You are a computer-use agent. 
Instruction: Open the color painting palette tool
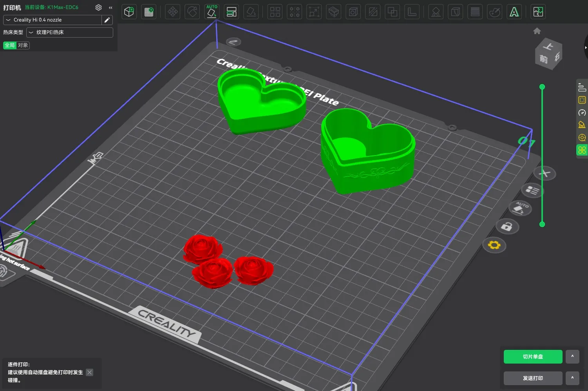[494, 12]
